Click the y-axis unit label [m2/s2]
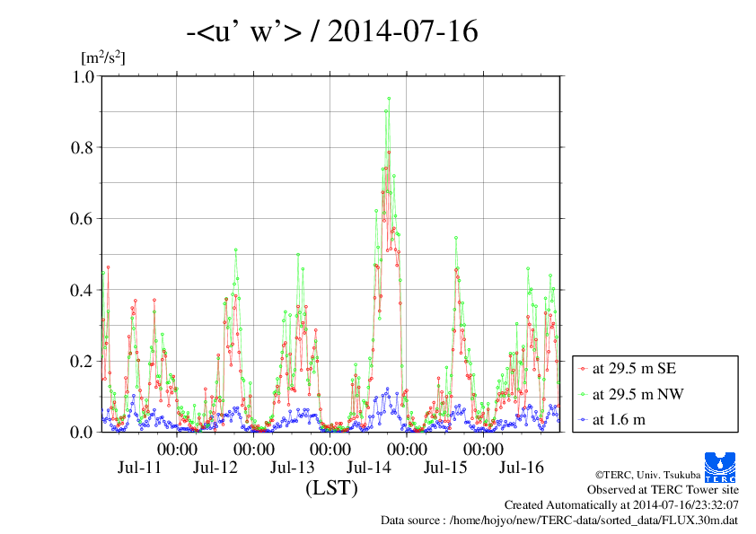The height and width of the screenshot is (534, 756). pyautogui.click(x=103, y=57)
